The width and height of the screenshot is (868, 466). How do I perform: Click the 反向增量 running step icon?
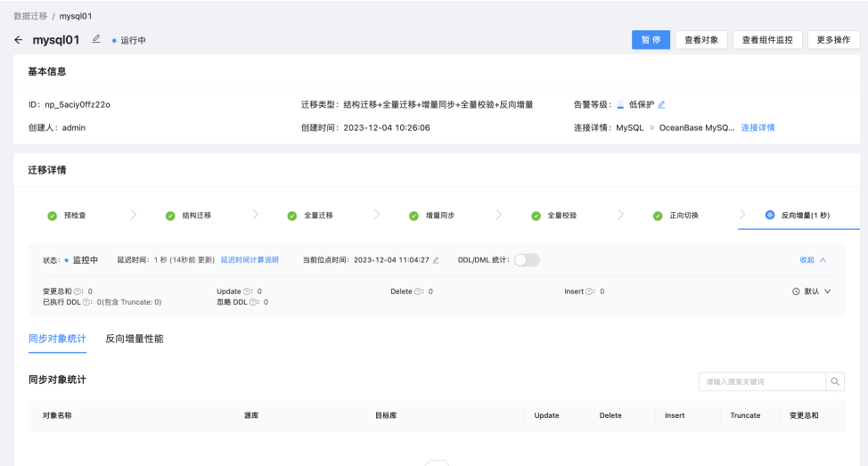(x=770, y=215)
